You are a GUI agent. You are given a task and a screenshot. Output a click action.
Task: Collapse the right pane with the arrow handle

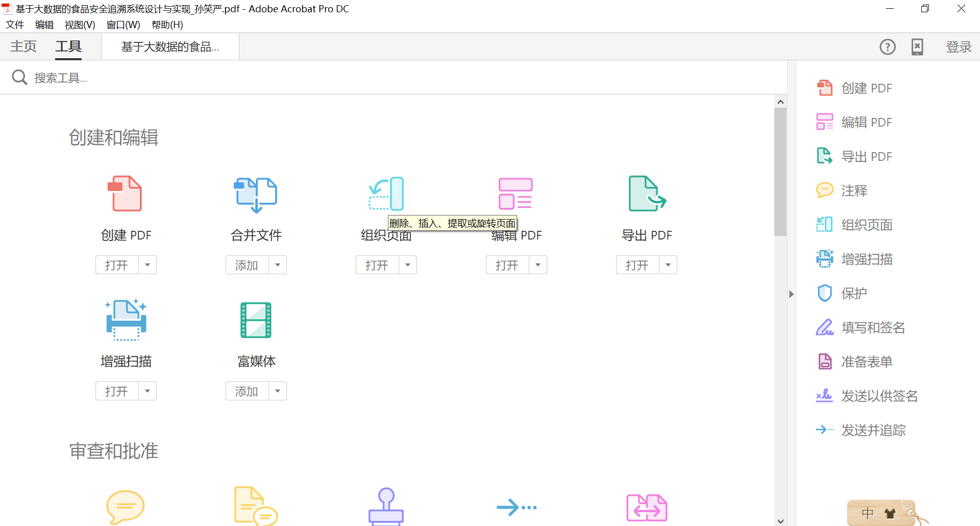click(x=791, y=294)
